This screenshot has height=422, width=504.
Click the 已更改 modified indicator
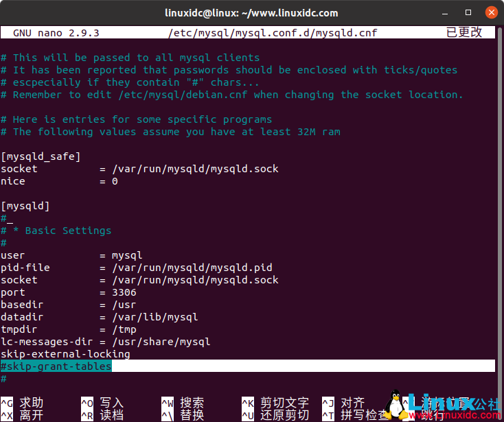(464, 32)
